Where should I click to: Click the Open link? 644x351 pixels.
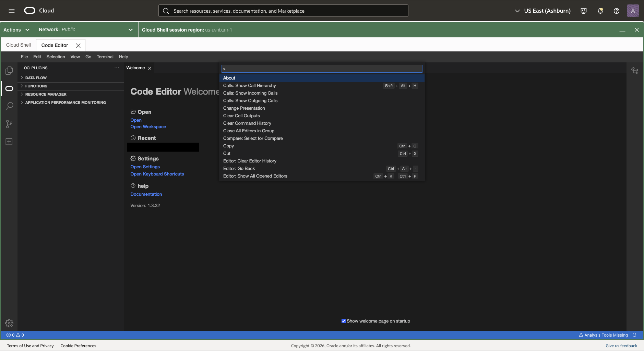click(136, 120)
